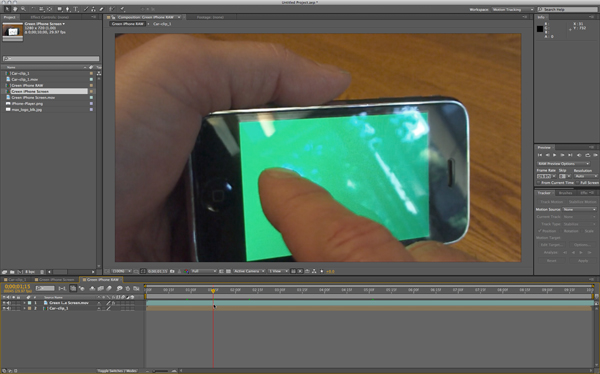Screen dimensions: 600x374
Task: Select the Horizontal Type tool
Action: [76, 9]
